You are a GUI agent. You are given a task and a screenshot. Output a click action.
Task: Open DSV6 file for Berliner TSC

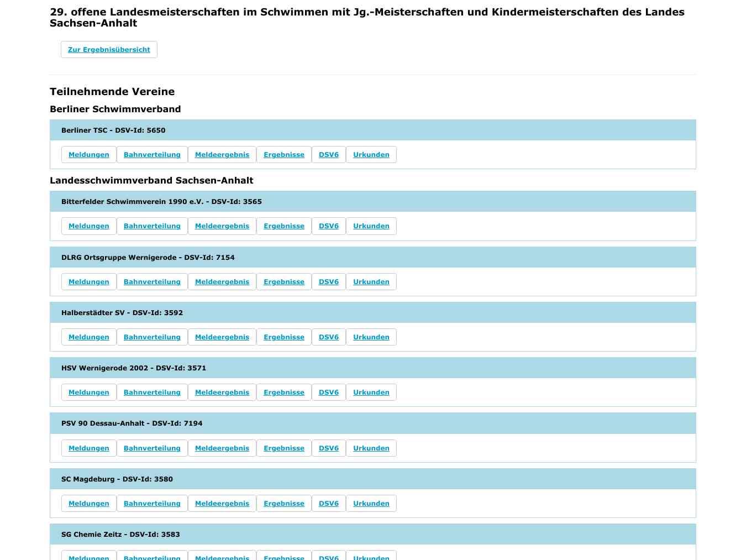(328, 154)
